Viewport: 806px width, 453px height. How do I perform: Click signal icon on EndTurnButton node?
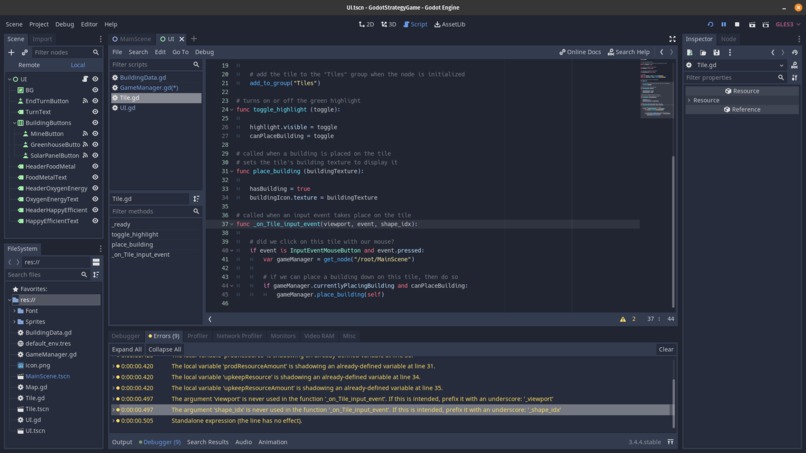(x=85, y=101)
